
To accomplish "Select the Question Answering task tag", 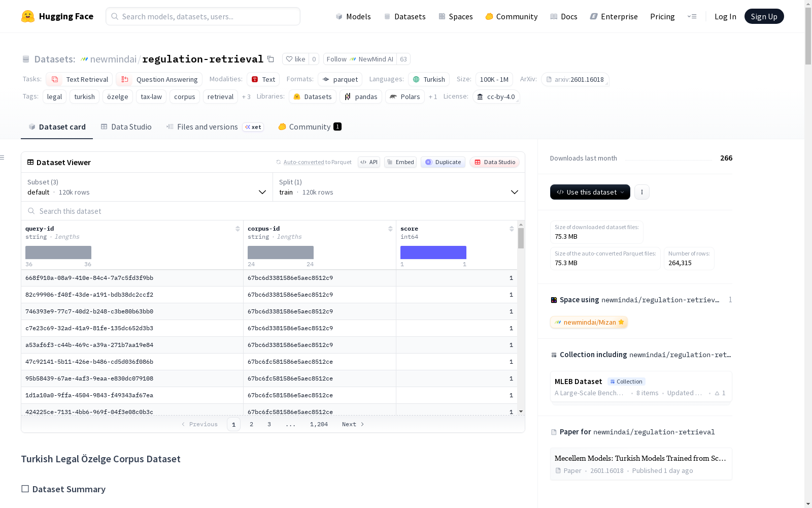I will point(159,79).
